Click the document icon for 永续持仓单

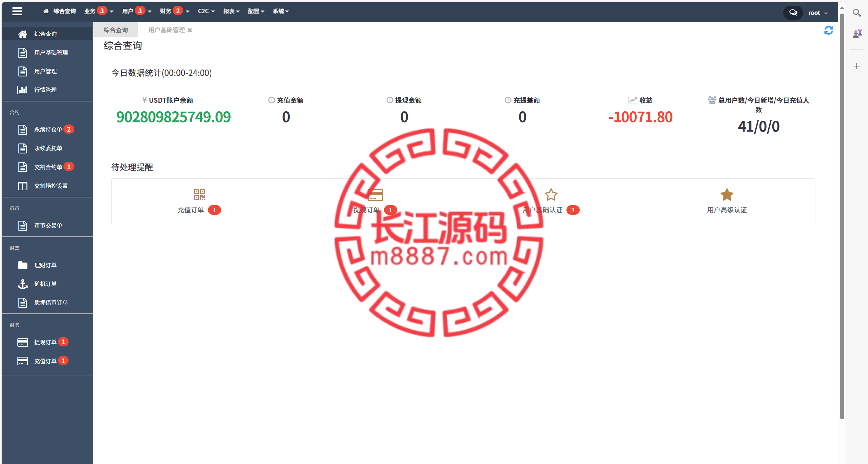click(22, 130)
